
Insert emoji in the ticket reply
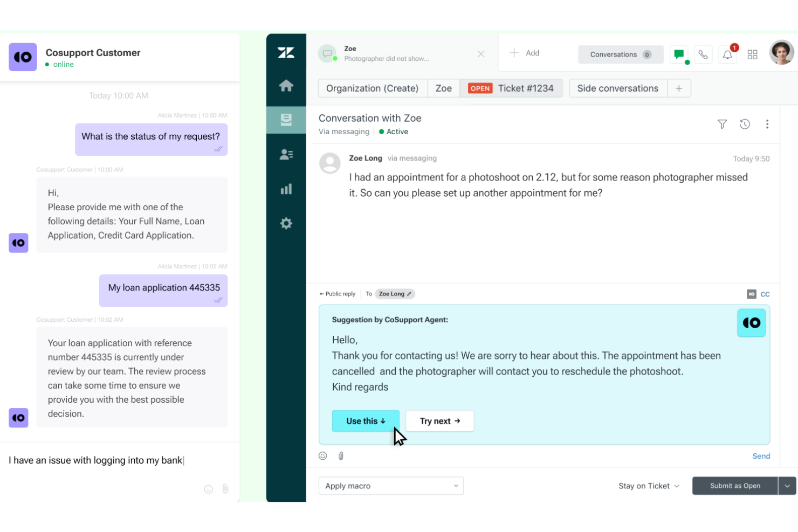click(323, 455)
